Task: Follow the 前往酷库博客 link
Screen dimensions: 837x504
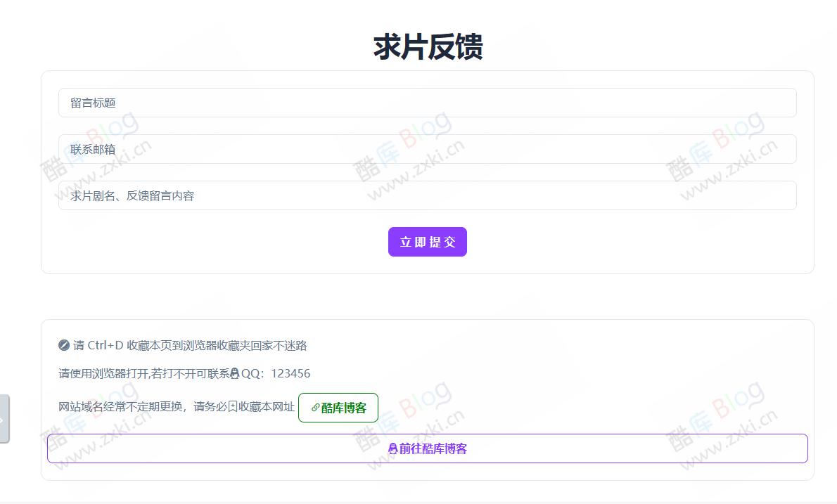Action: coord(428,448)
